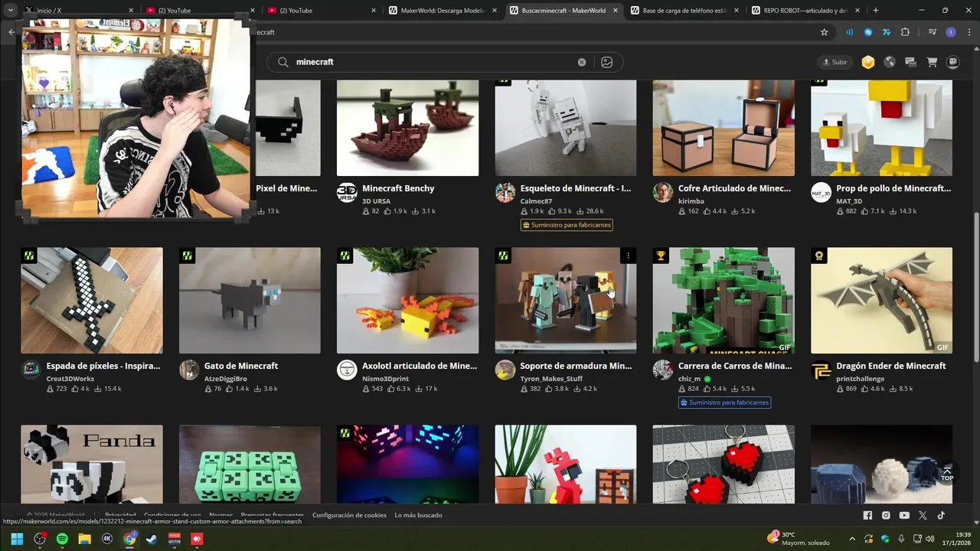Click in the minecraft search field

coord(433,62)
